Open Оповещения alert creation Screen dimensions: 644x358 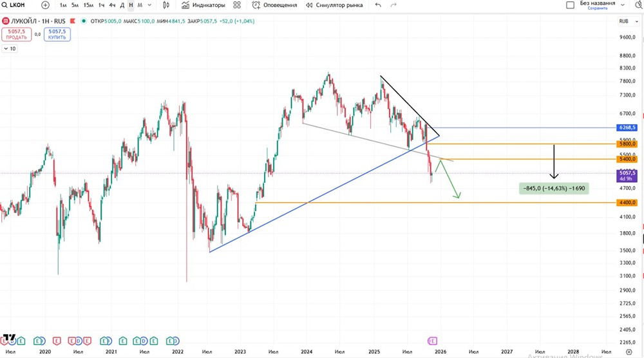pyautogui.click(x=274, y=5)
